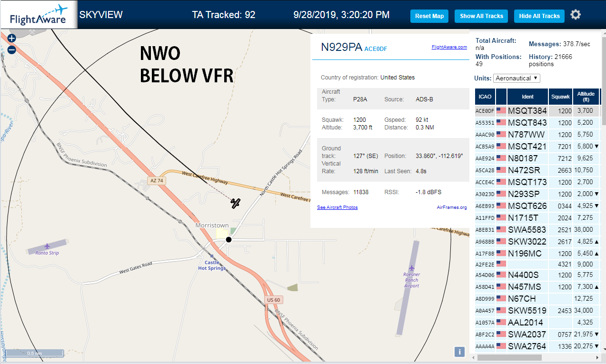Select the MSQT421 aircraft row

[537, 147]
